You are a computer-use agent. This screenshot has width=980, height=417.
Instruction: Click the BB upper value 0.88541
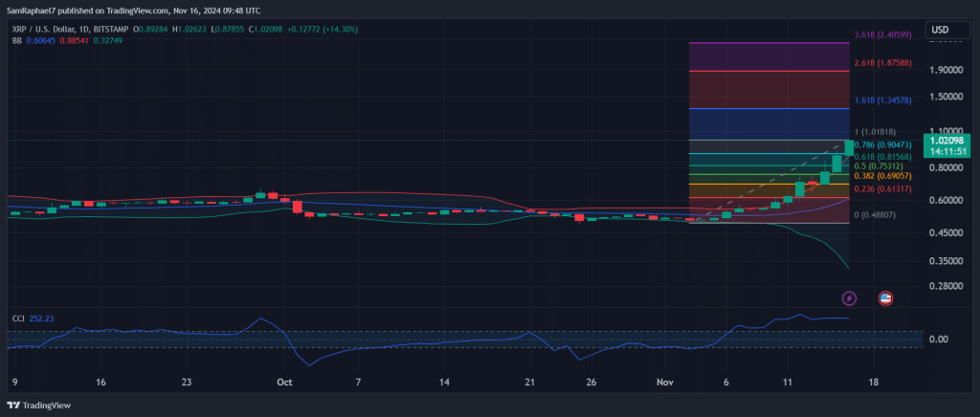73,40
